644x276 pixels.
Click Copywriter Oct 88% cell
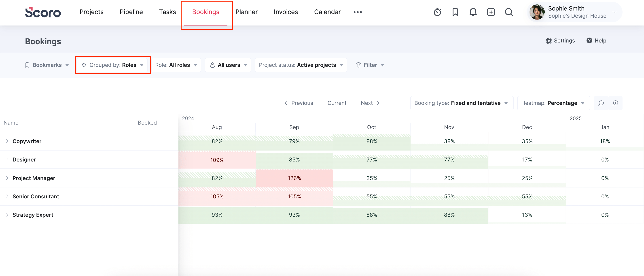[372, 141]
